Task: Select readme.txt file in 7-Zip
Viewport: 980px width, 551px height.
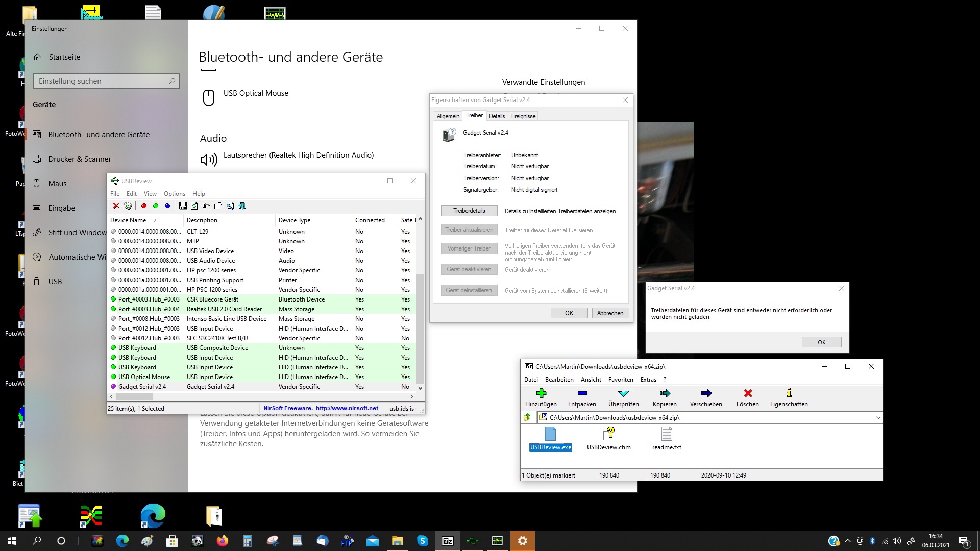Action: pyautogui.click(x=667, y=439)
